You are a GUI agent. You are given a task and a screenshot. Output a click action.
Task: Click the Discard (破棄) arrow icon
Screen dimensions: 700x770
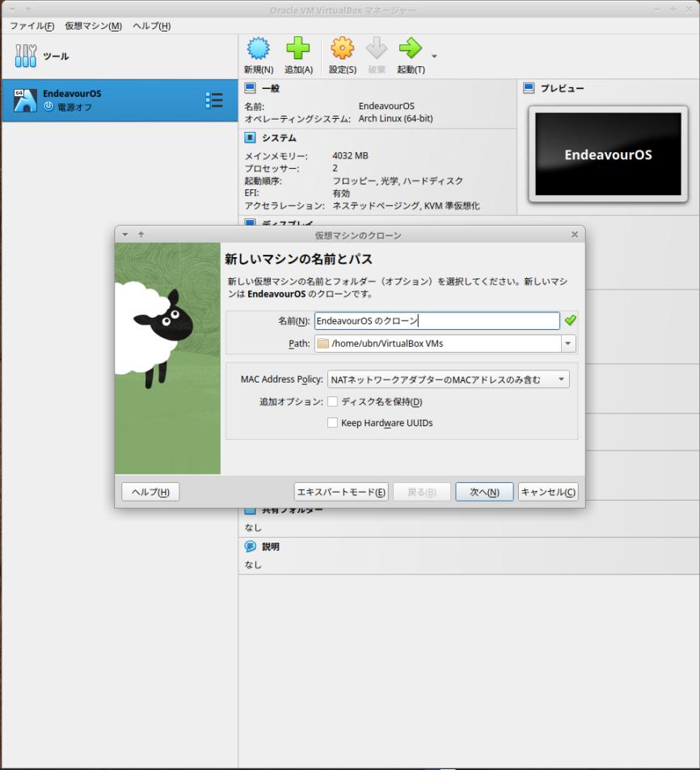[377, 49]
